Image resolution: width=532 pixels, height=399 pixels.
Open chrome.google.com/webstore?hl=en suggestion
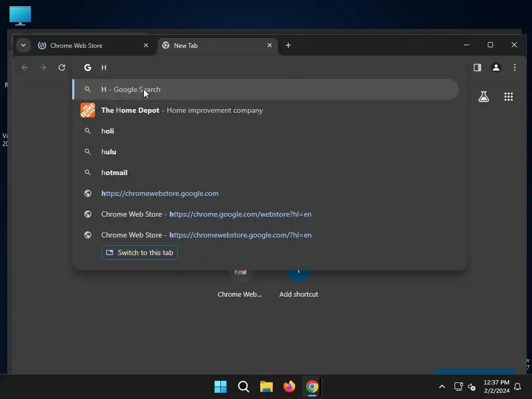coord(265,214)
